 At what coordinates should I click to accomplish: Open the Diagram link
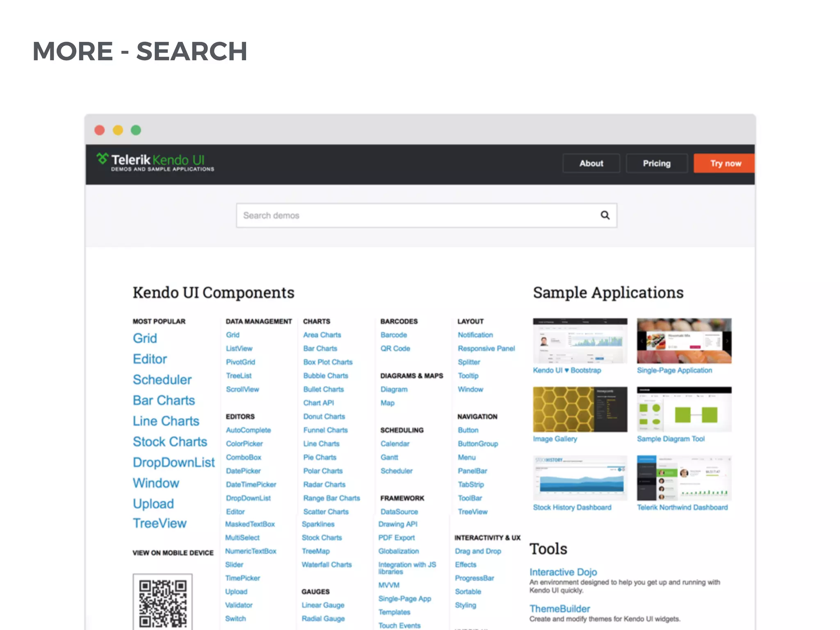coord(394,389)
